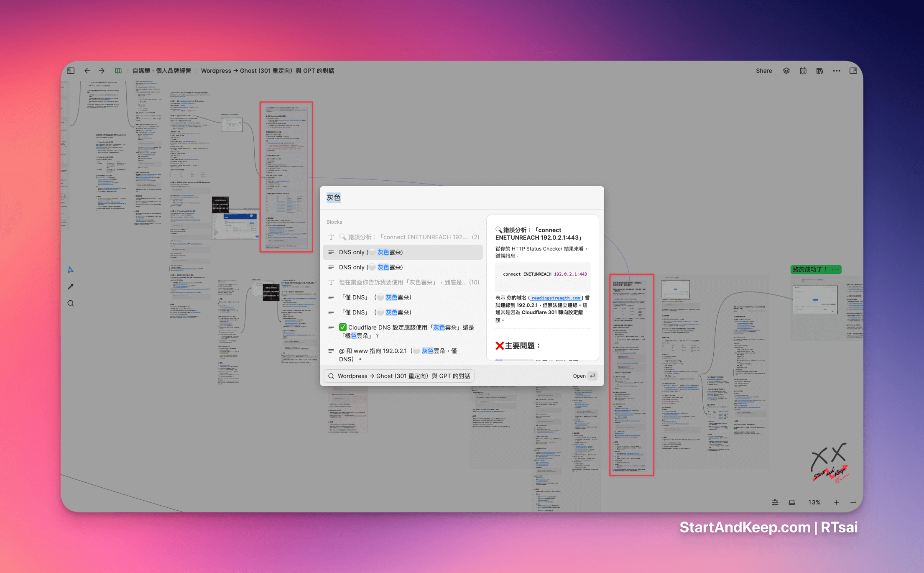Click the 自媒體、個人品牌經營 breadcrumb
Viewport: 924px width, 573px height.
(162, 71)
